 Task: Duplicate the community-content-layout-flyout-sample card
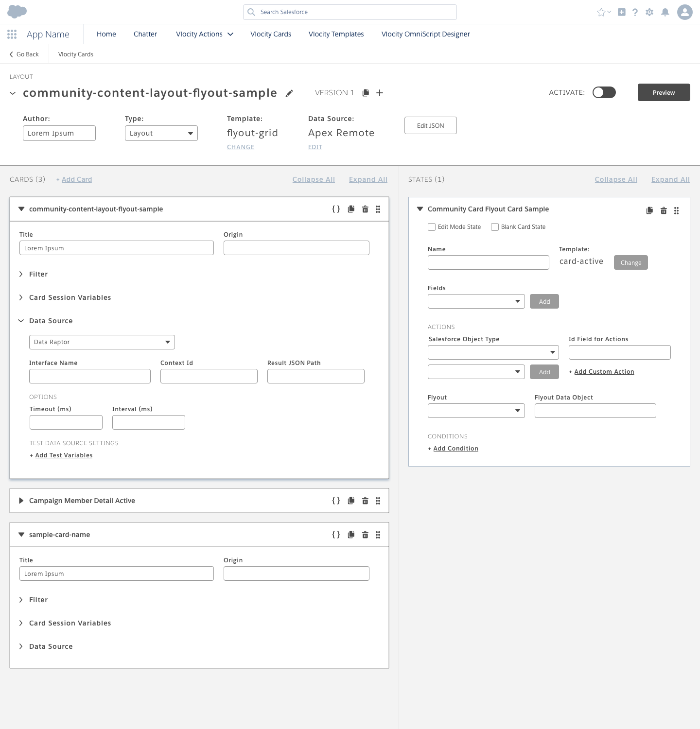click(351, 209)
